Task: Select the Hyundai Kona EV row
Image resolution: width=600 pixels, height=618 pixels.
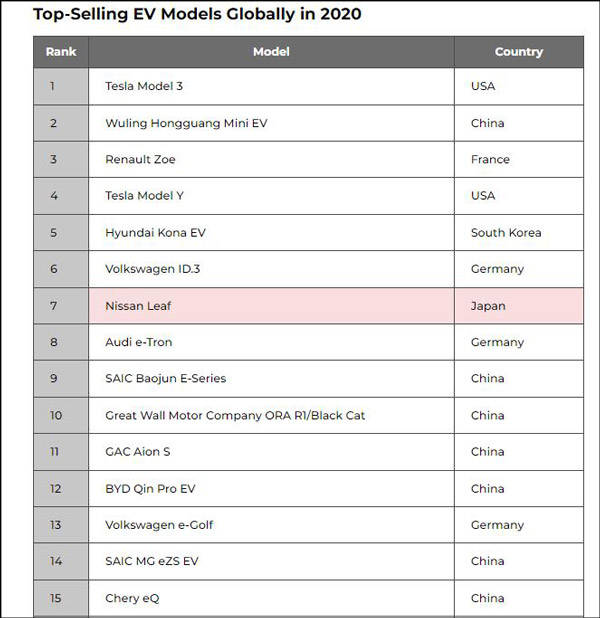Action: 155,233
